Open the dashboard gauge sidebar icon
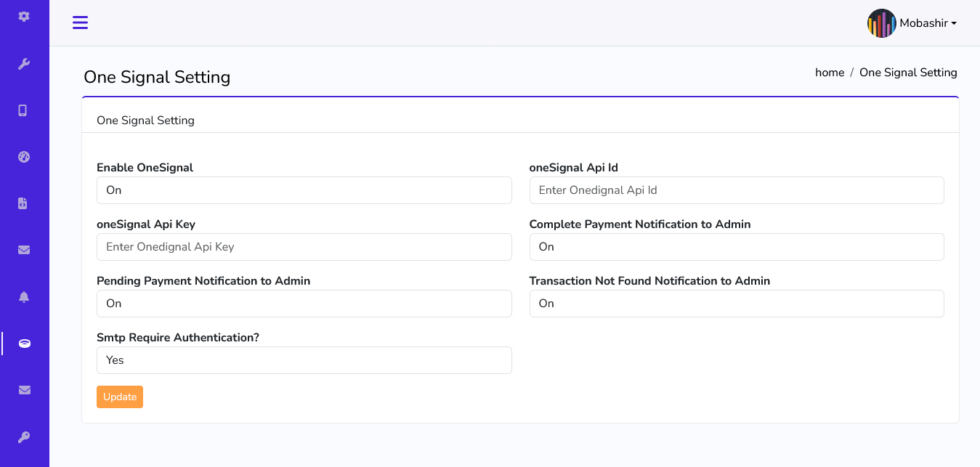 [24, 157]
